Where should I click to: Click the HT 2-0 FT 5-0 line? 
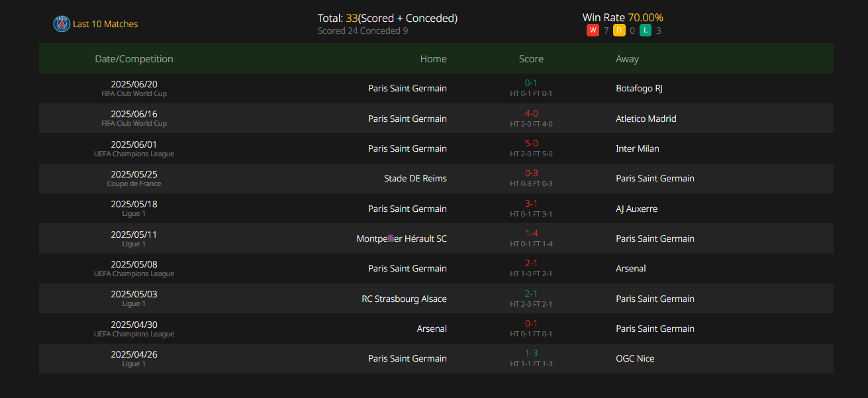click(531, 154)
